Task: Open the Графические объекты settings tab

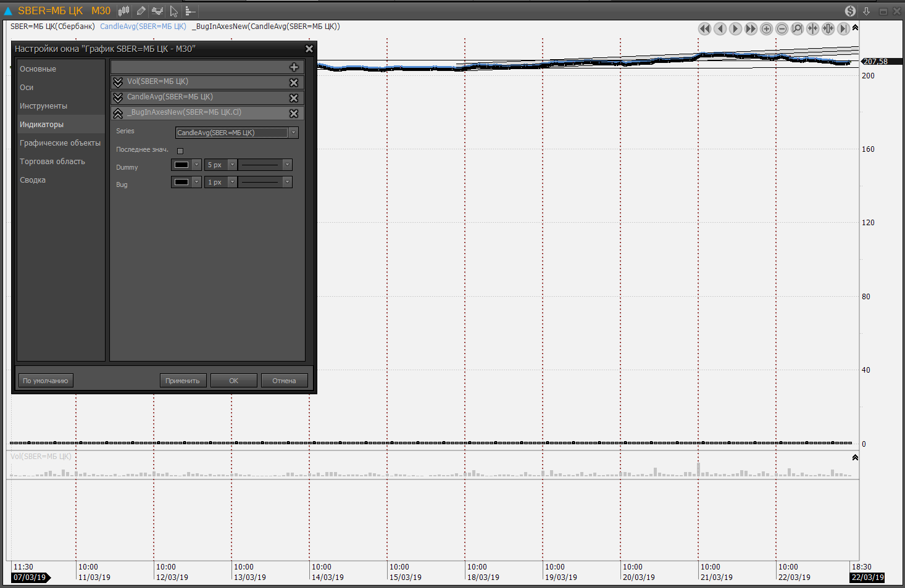Action: 60,143
